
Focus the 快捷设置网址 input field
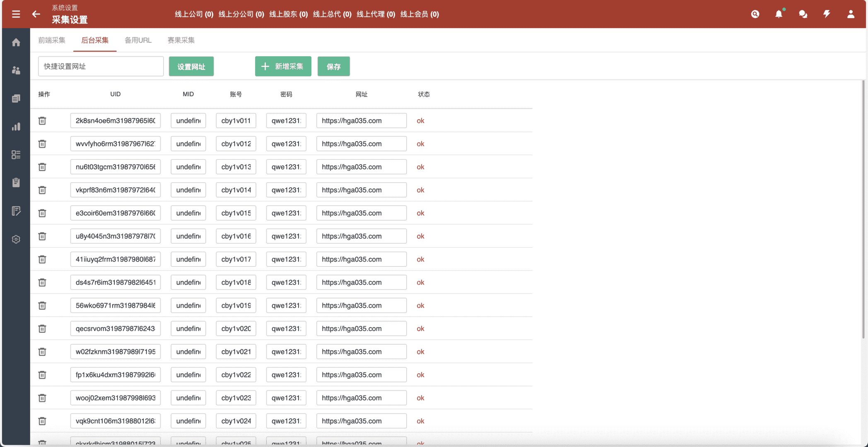point(101,67)
